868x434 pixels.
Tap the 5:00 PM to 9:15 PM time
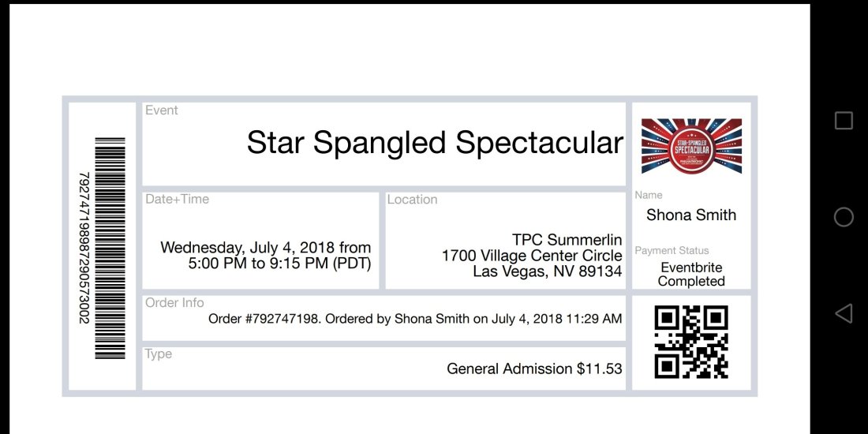pyautogui.click(x=279, y=264)
